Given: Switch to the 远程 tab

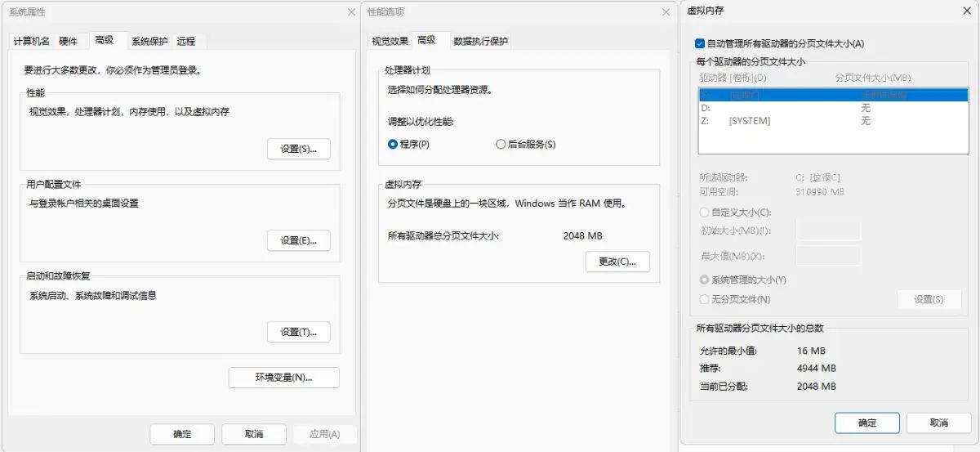Looking at the screenshot, I should (x=186, y=41).
